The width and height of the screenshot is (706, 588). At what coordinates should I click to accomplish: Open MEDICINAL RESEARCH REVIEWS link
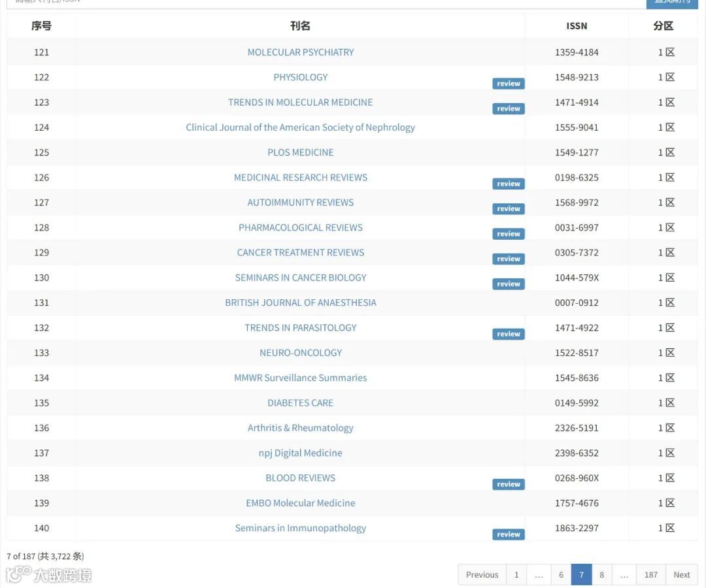pyautogui.click(x=300, y=178)
